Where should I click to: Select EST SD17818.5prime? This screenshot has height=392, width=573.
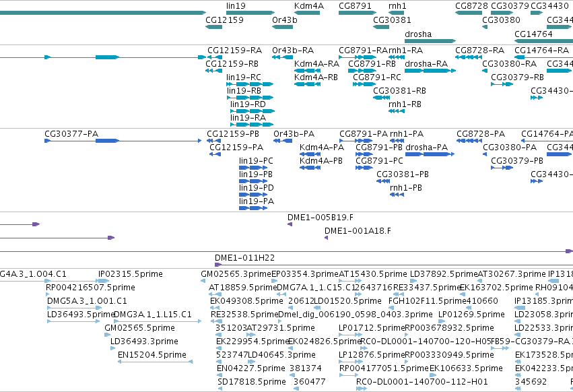click(220, 389)
